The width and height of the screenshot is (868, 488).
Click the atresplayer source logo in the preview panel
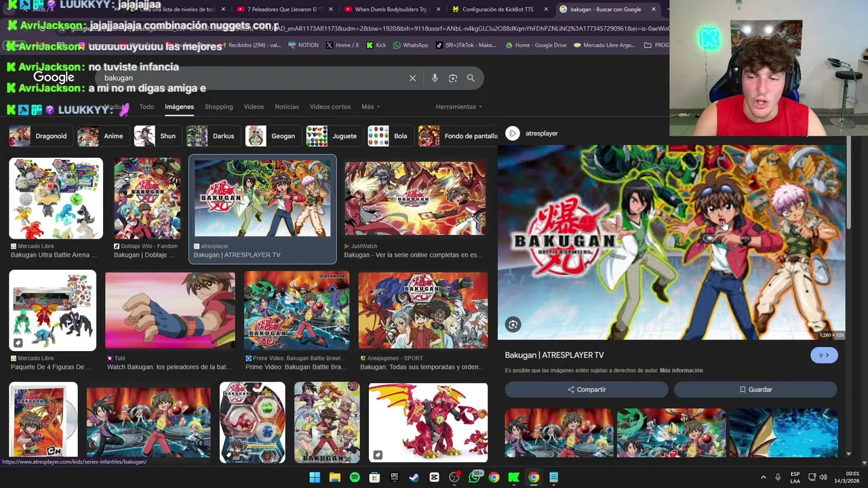513,134
